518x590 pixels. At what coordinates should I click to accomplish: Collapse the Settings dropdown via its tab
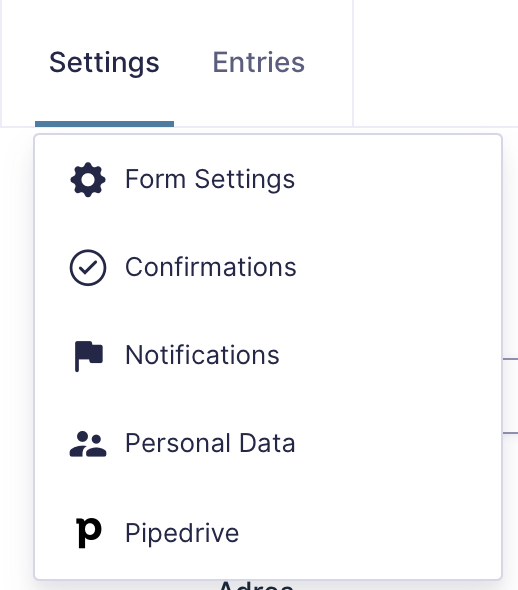point(104,62)
